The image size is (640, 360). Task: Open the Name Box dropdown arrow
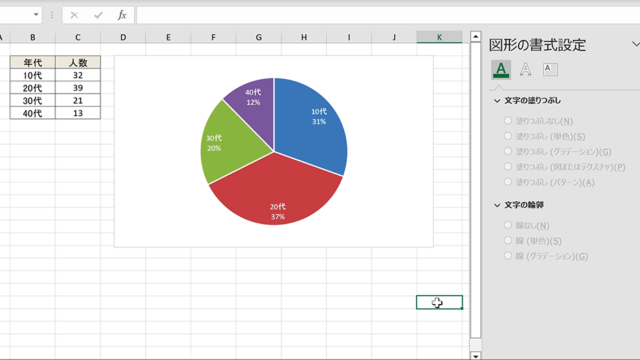coord(36,15)
